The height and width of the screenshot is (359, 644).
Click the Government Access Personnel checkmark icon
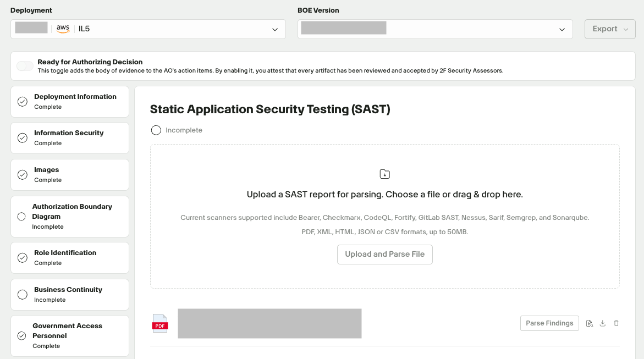(22, 335)
